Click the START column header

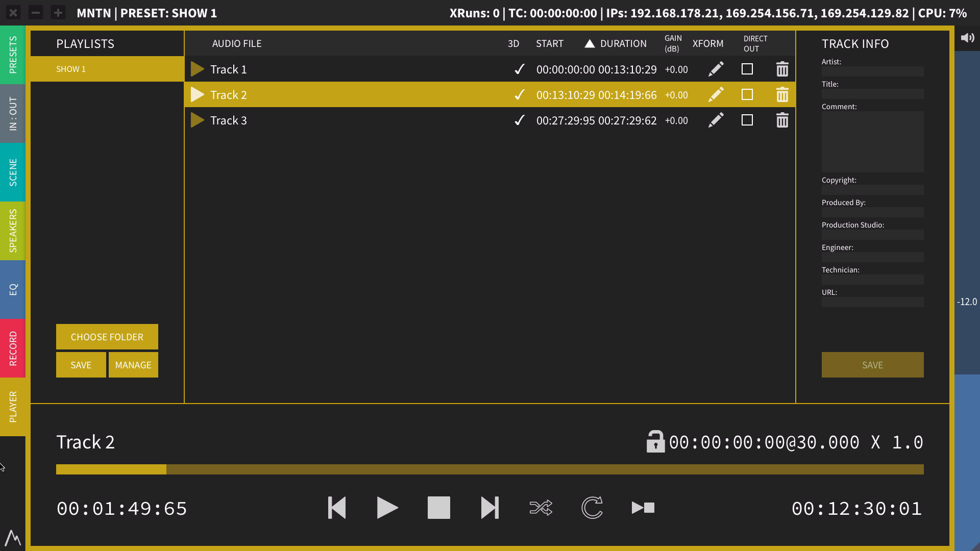point(550,43)
